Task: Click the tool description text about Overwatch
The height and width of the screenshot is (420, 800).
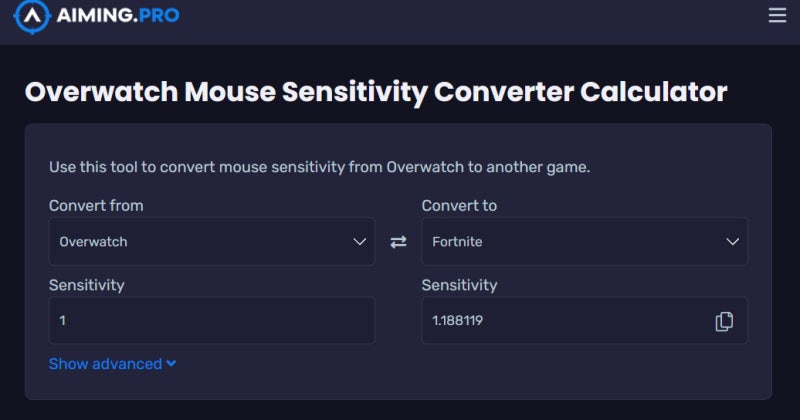Action: pos(319,167)
